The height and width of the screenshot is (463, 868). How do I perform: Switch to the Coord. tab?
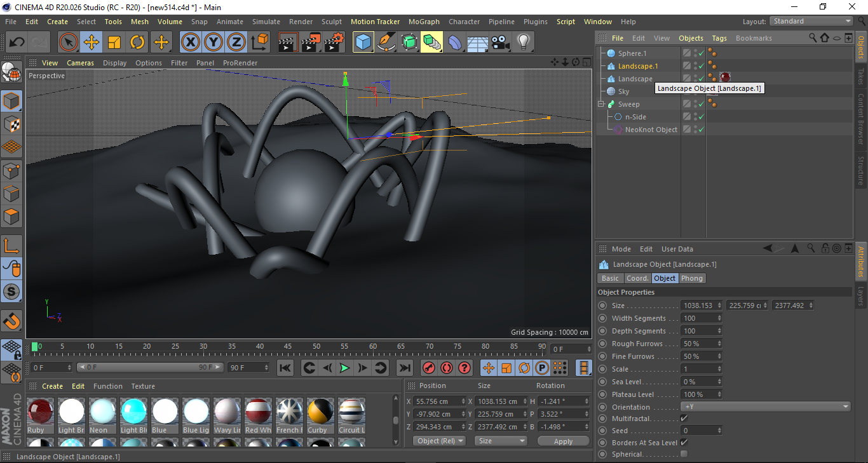(x=637, y=278)
